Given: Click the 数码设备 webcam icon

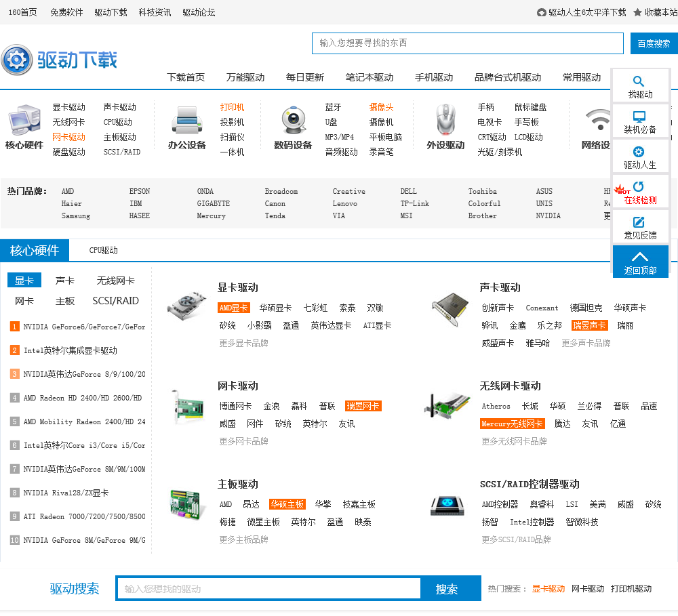Looking at the screenshot, I should (293, 120).
